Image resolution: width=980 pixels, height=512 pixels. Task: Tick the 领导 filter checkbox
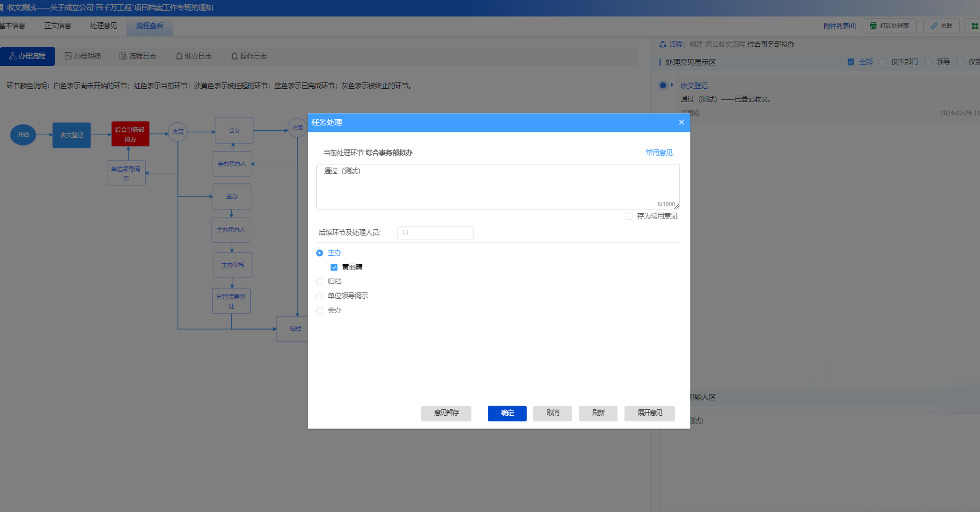coord(928,62)
